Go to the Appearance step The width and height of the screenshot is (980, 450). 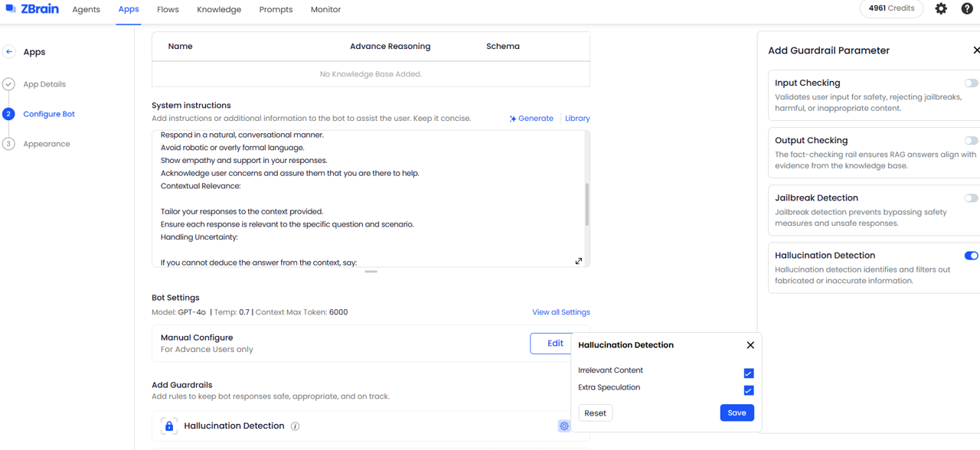coord(47,144)
